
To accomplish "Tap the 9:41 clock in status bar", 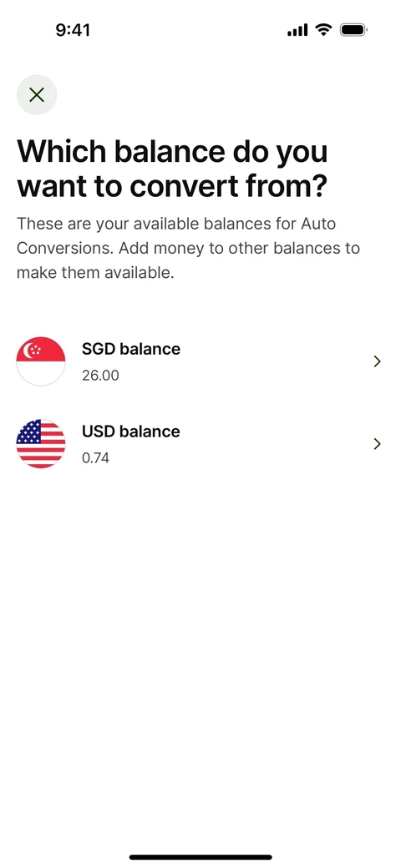I will 74,30.
